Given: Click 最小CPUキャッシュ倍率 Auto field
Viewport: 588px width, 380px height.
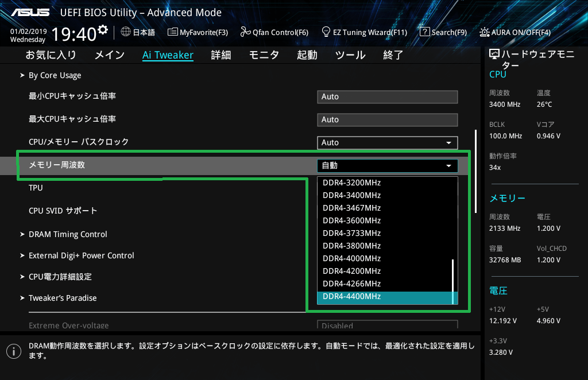Looking at the screenshot, I should 388,96.
